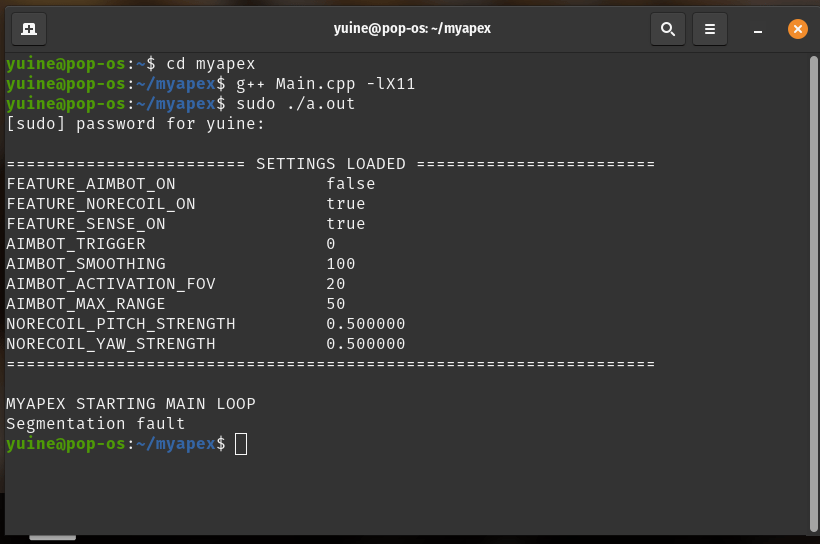Click the NORECOIL_YAW_STRENGTH label
The width and height of the screenshot is (820, 544).
[111, 344]
